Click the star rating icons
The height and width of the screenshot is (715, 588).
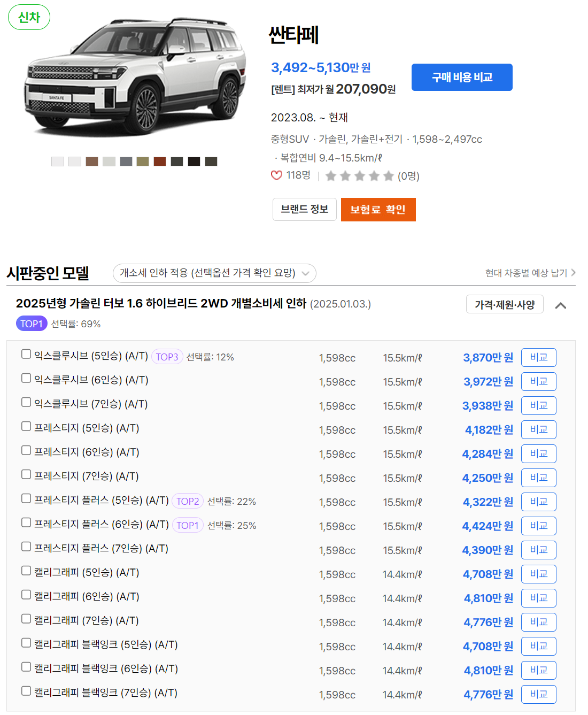(x=359, y=176)
